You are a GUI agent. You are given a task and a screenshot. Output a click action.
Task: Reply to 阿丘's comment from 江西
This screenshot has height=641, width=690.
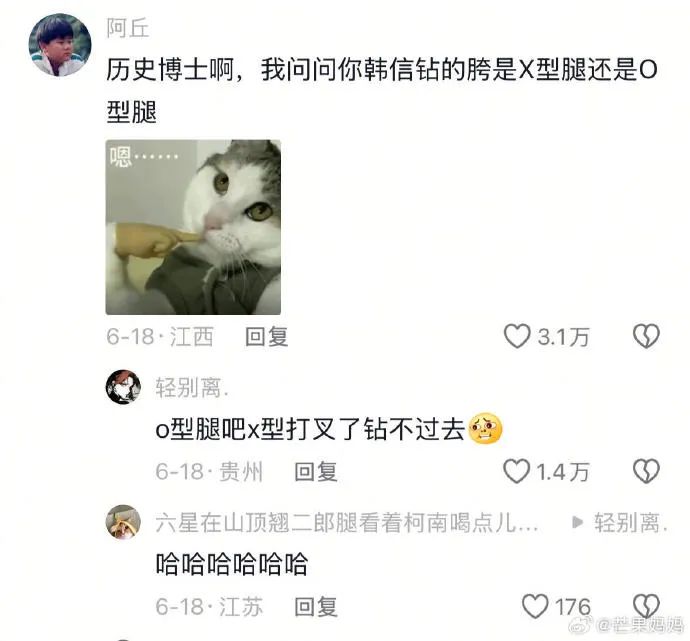pyautogui.click(x=266, y=337)
